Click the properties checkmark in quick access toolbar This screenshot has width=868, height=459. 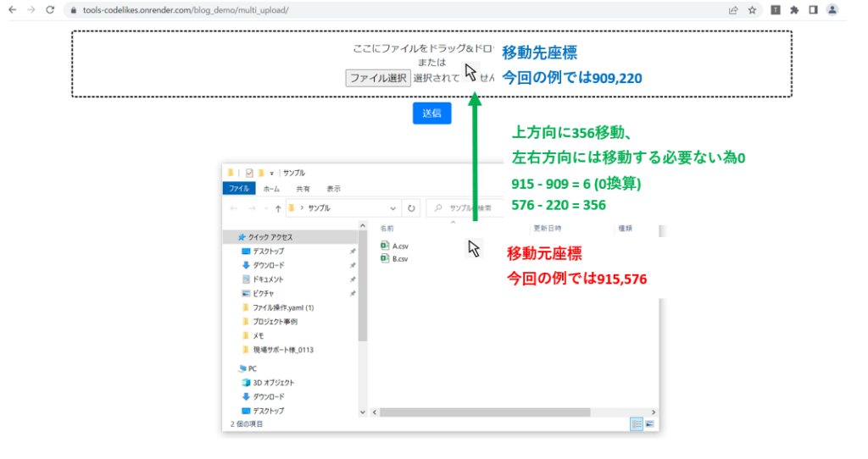pyautogui.click(x=249, y=173)
